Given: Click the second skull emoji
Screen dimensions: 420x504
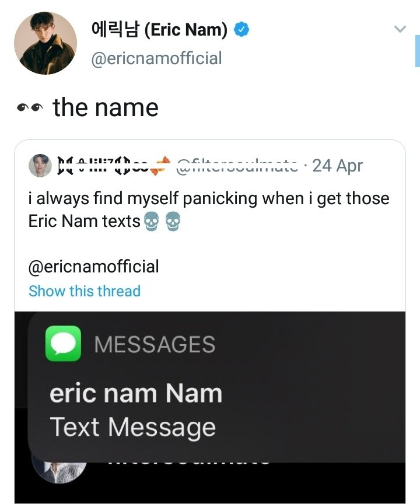Looking at the screenshot, I should (171, 221).
